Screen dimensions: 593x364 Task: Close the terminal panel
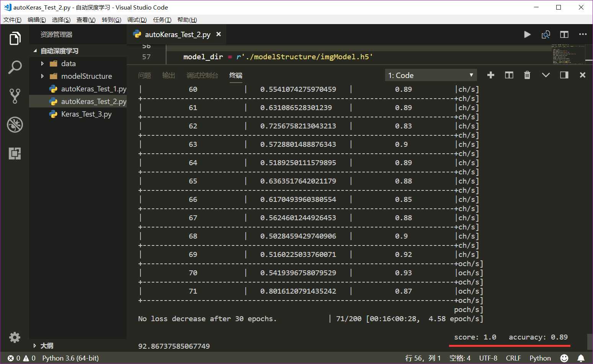pos(582,75)
